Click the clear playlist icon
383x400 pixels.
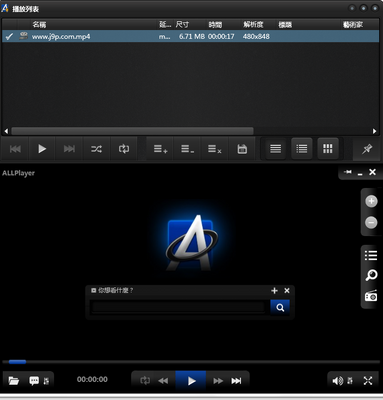(215, 149)
